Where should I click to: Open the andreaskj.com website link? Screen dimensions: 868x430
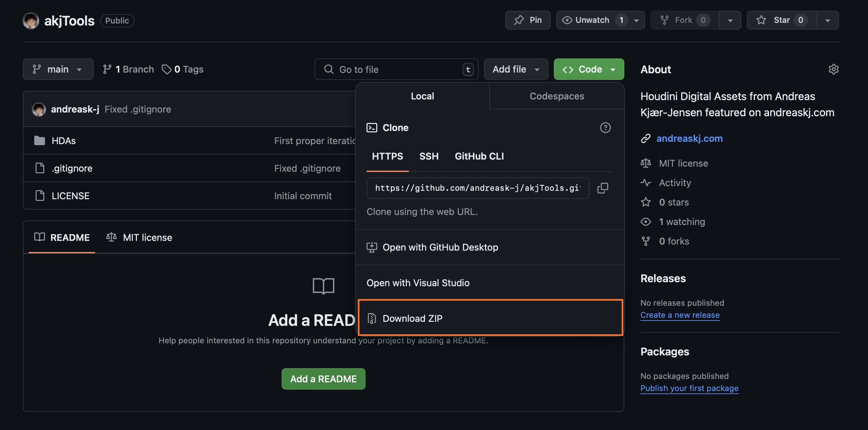[689, 138]
